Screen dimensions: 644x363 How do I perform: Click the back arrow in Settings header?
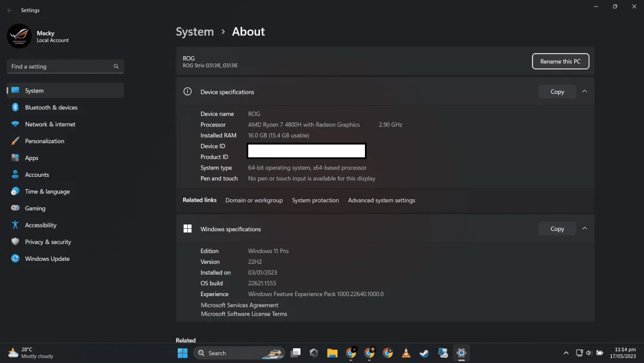pos(10,10)
